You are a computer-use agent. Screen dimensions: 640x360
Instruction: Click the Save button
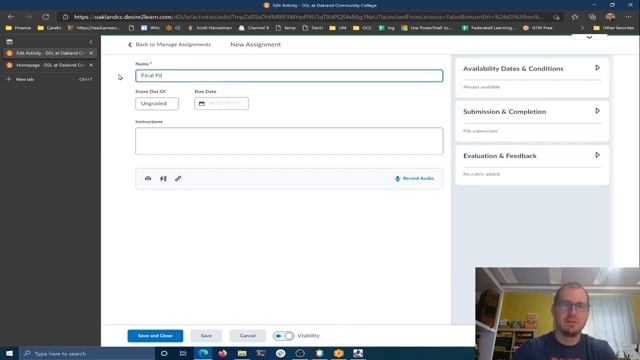206,336
